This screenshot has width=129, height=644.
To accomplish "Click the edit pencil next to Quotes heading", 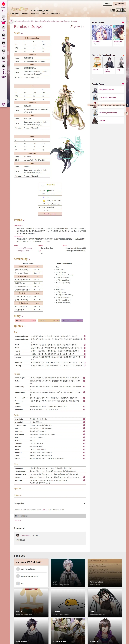I will tap(25, 326).
